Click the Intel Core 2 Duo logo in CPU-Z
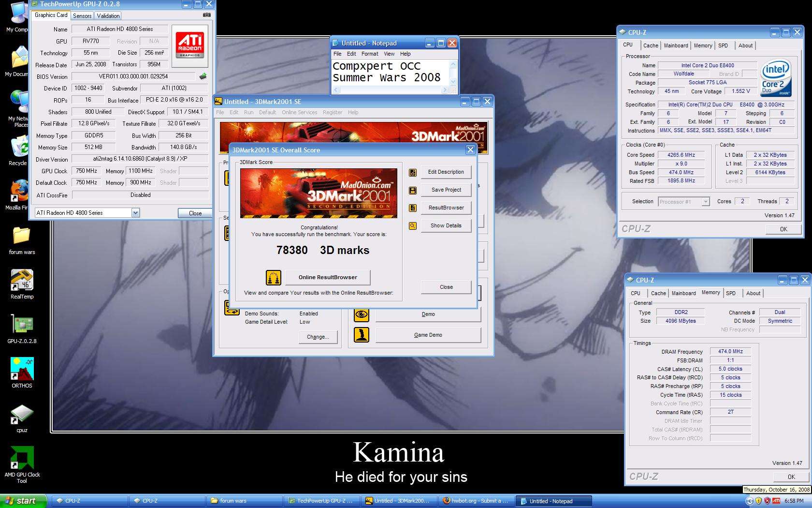812x508 pixels. 775,77
